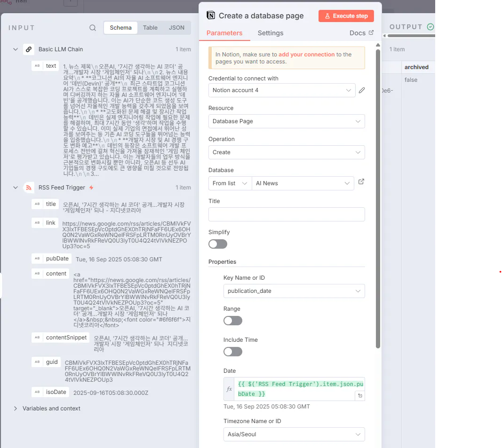Open the From list mode dropdown
The height and width of the screenshot is (448, 502).
pos(230,183)
